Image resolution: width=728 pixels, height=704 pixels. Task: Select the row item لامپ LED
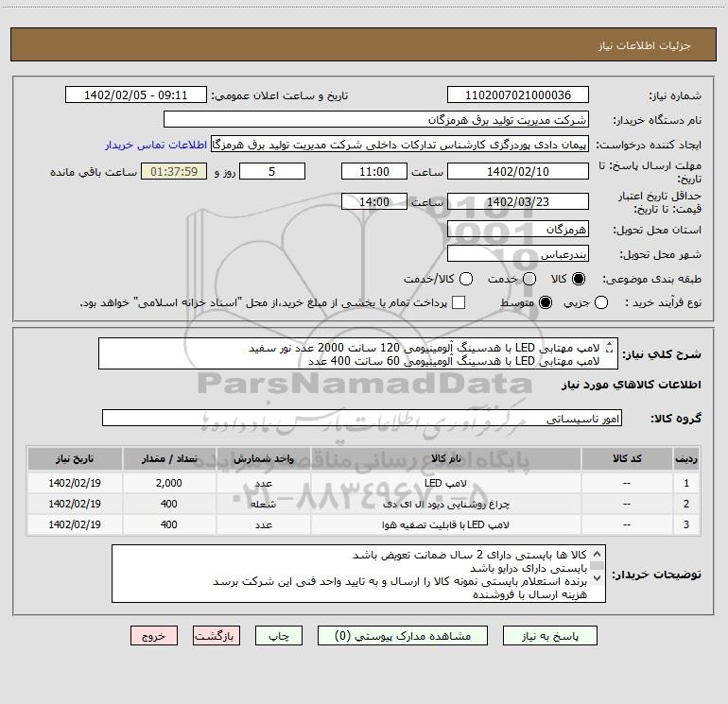(445, 483)
